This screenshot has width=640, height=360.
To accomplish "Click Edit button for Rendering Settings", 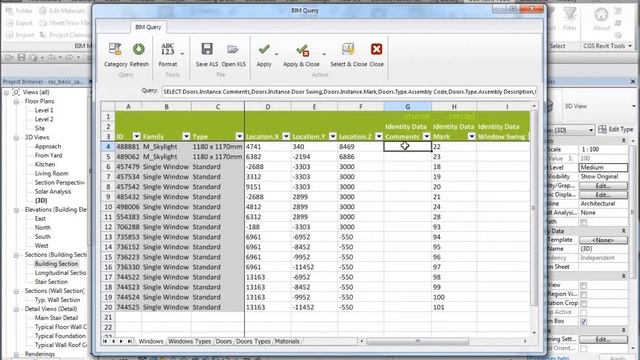I will (603, 339).
